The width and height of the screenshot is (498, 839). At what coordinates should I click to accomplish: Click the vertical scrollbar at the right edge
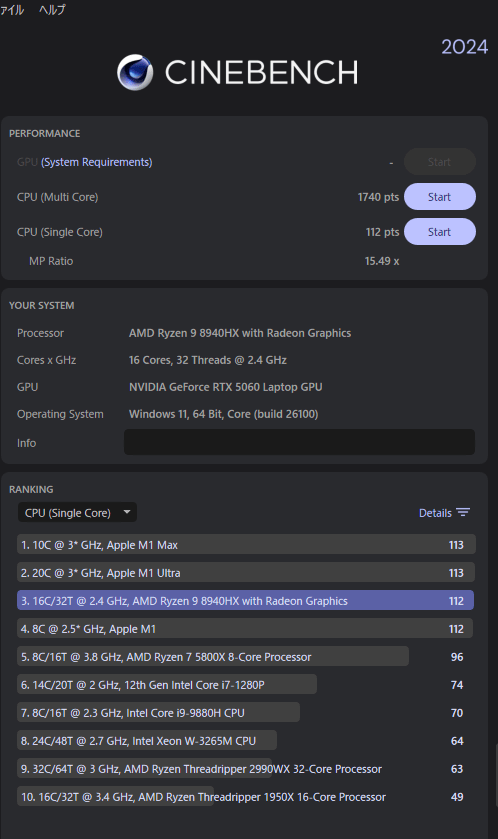click(x=495, y=776)
